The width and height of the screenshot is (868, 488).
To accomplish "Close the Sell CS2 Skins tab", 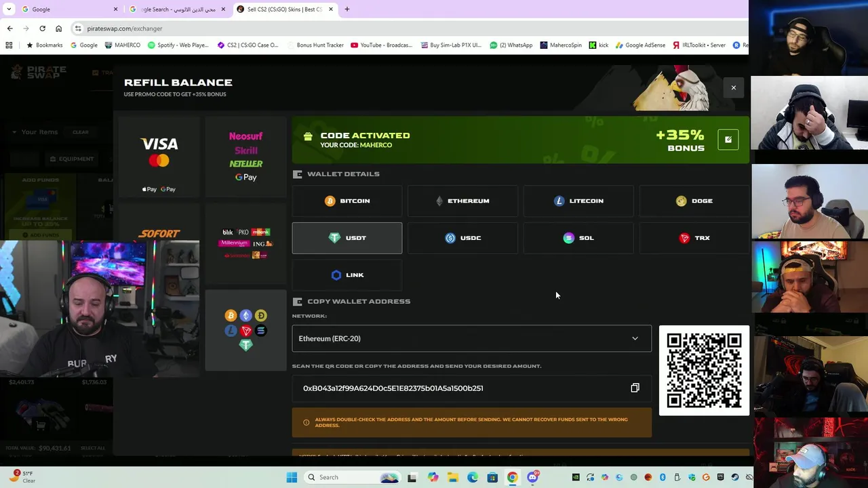I will tap(331, 9).
